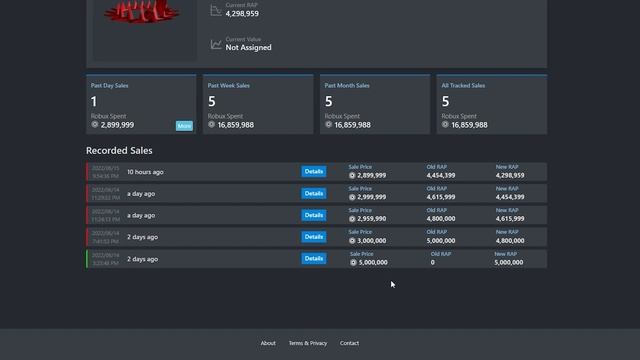The width and height of the screenshot is (640, 360).
Task: Click Robux icon in Past Week Sales card
Action: click(211, 124)
